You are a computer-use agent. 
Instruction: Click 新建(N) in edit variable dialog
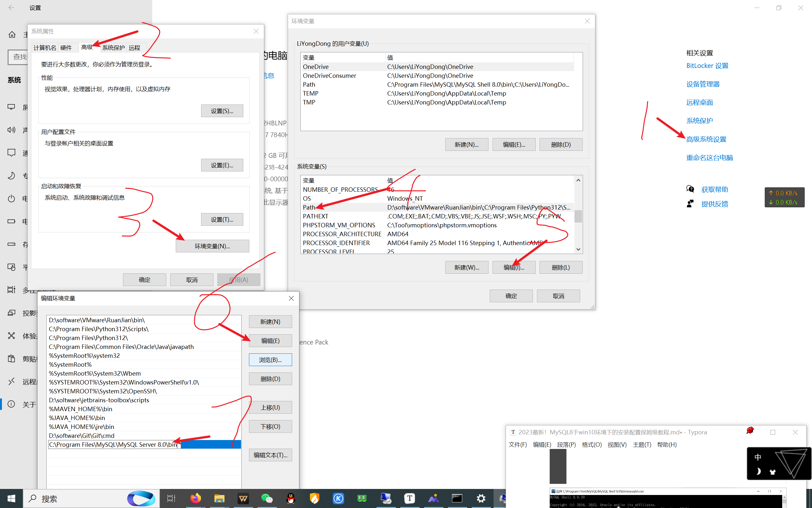271,322
